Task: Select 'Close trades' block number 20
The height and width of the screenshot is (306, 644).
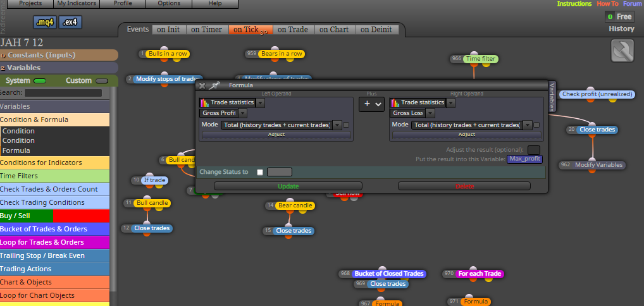Action: [597, 130]
